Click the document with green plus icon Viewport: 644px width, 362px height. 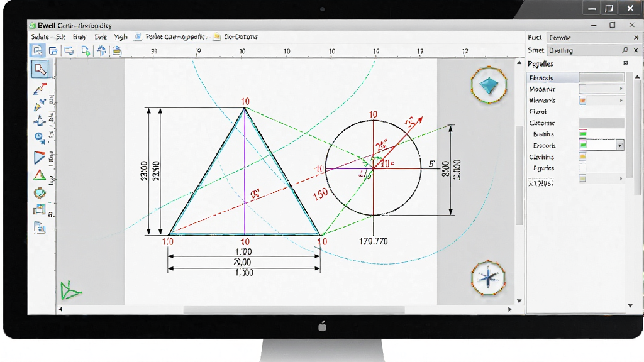86,50
